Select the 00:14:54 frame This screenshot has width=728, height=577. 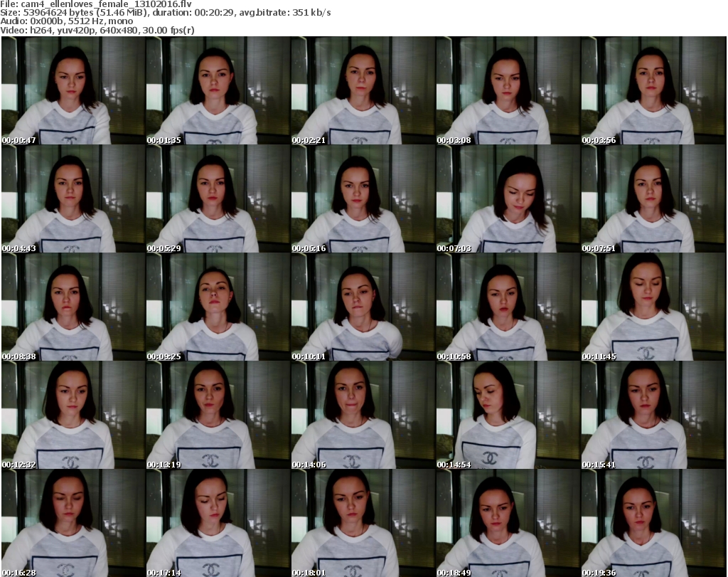508,415
